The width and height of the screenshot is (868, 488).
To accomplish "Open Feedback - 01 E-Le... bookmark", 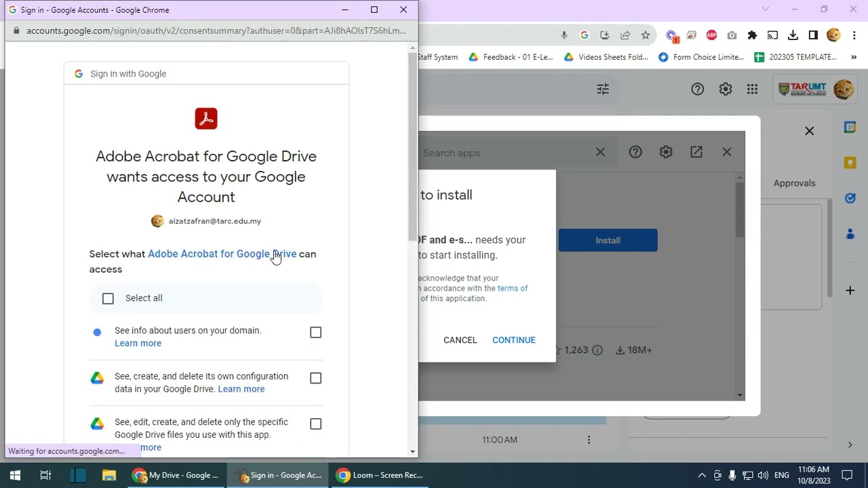I will click(x=511, y=57).
